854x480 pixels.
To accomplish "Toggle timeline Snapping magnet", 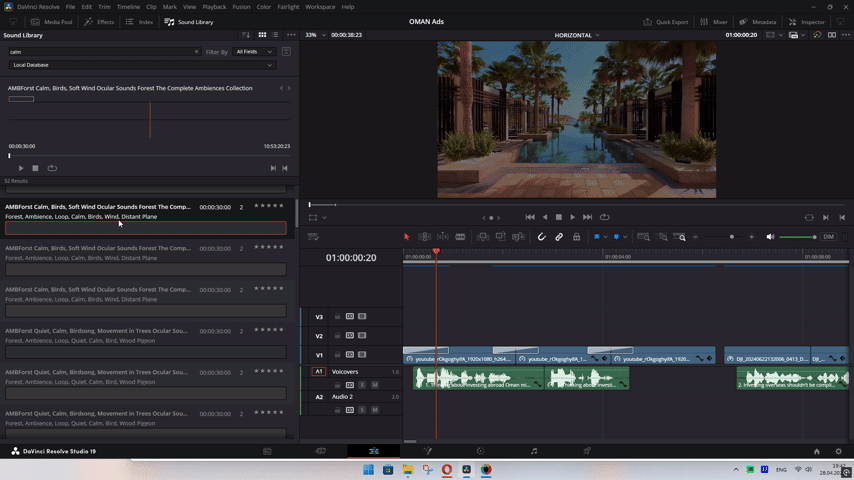I will (x=541, y=237).
